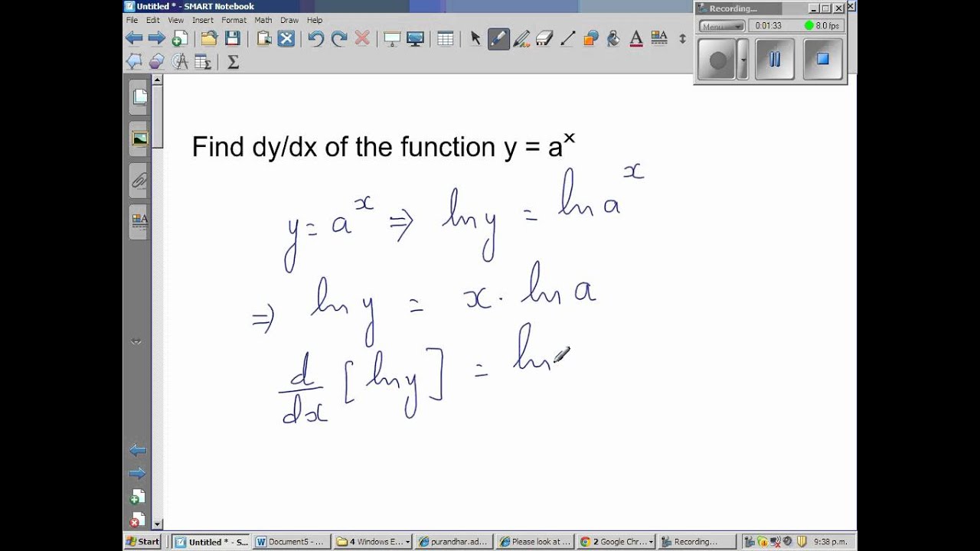The image size is (980, 551).
Task: Switch to Document5 Word taskbar button
Action: pyautogui.click(x=290, y=542)
